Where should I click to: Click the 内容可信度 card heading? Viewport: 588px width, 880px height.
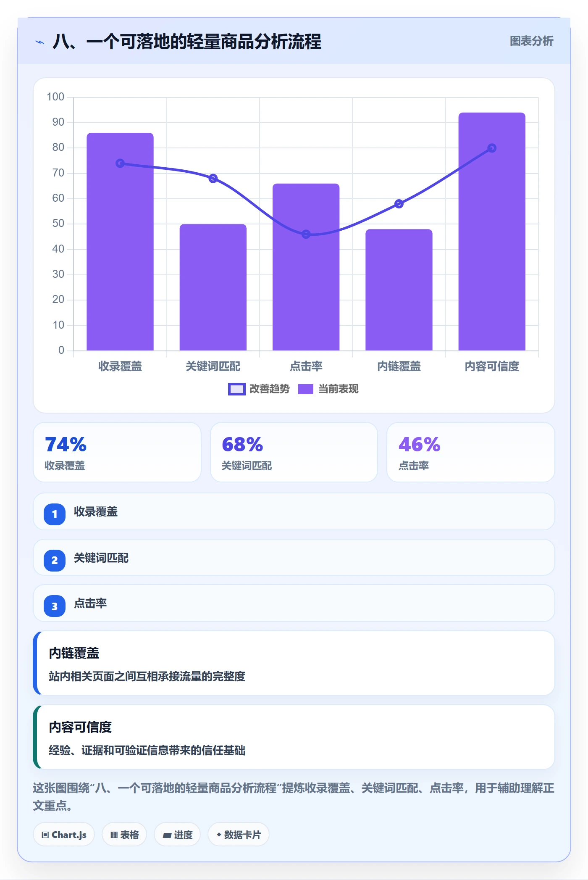80,727
